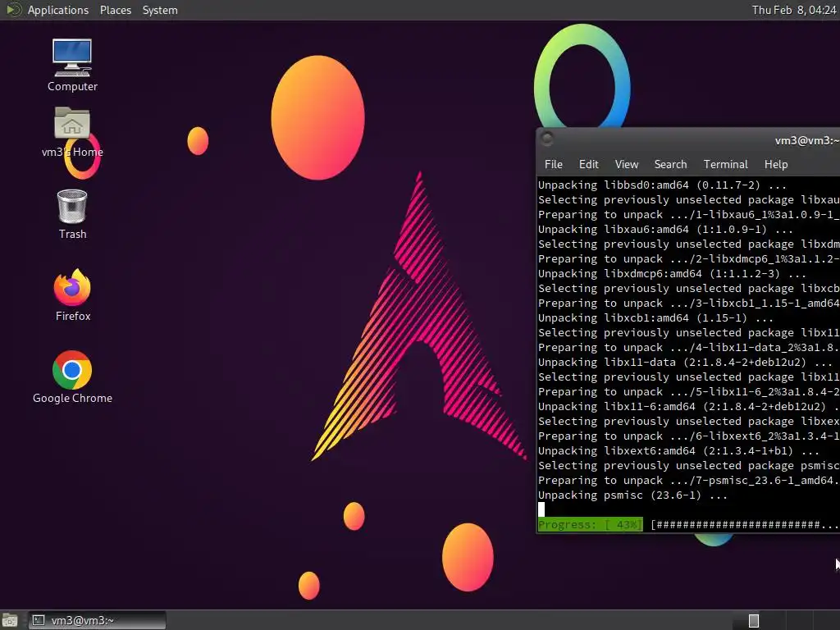840x630 pixels.
Task: Click the line 'Preparing to unpack .../7-psmisc_23.6-1_amd64'
Action: [689, 481]
